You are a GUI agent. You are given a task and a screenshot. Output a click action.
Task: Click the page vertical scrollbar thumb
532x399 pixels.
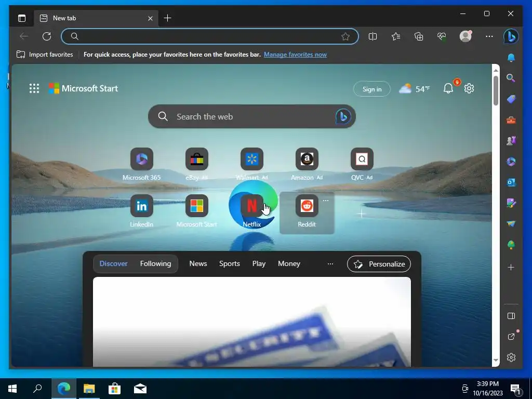pyautogui.click(x=496, y=90)
